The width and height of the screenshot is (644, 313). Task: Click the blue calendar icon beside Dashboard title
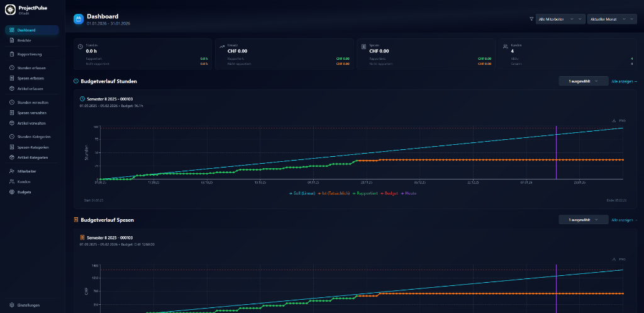coord(79,19)
